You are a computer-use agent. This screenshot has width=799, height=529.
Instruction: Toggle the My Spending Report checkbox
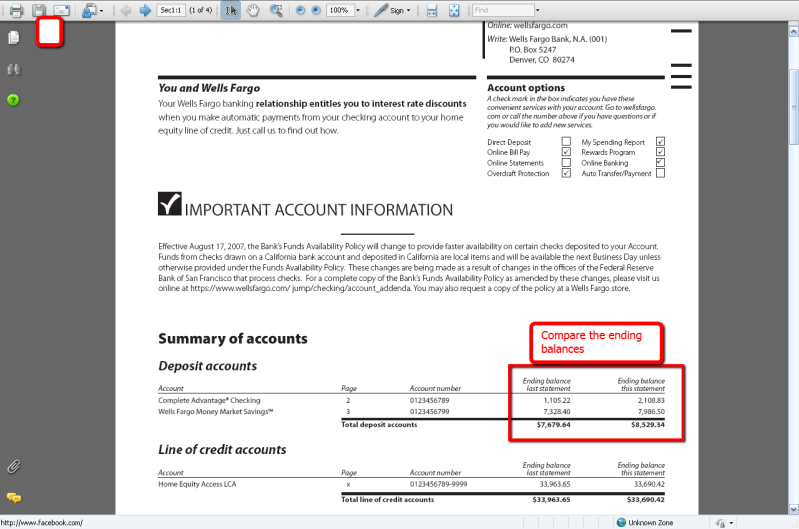coord(660,141)
